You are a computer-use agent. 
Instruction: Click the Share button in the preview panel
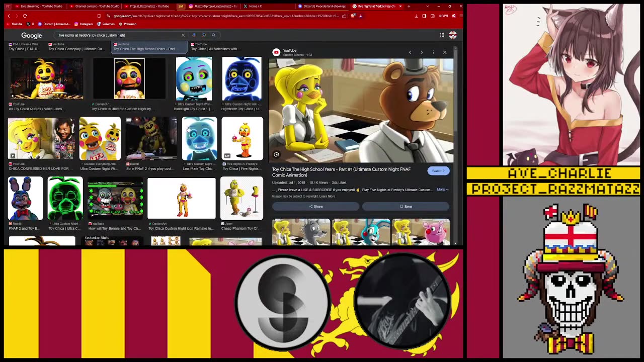316,207
